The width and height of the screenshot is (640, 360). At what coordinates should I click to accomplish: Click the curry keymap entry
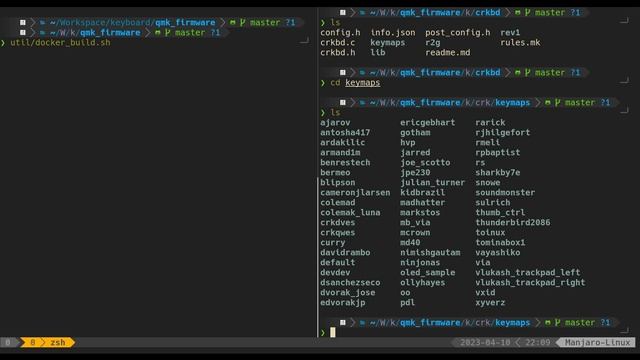pos(333,242)
